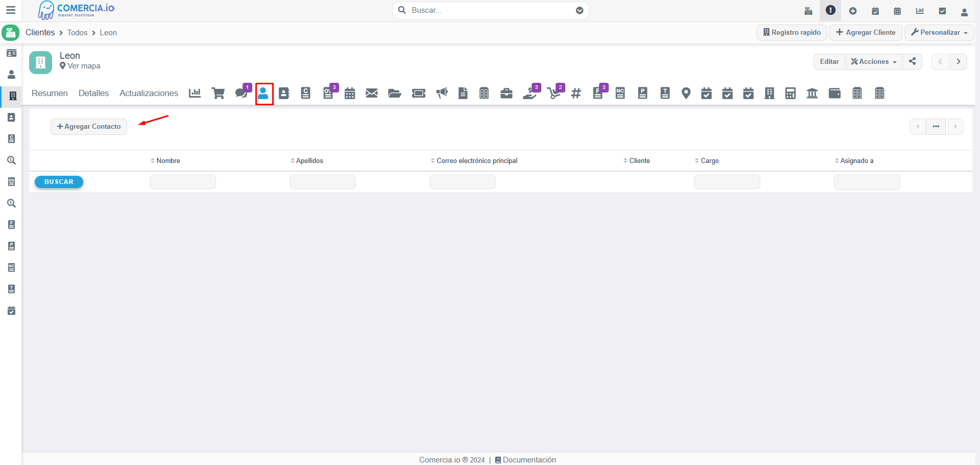Open the calendar grid icon in top bar
This screenshot has height=465, width=980.
pos(897,11)
